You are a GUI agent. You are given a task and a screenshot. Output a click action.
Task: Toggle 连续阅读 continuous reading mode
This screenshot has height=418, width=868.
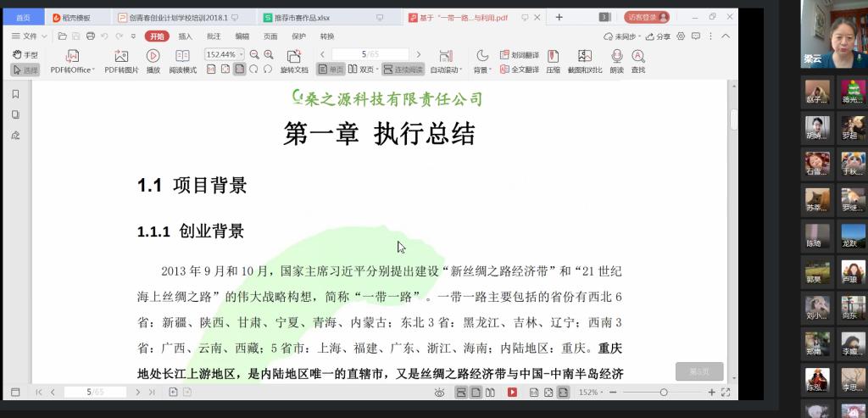(x=402, y=70)
